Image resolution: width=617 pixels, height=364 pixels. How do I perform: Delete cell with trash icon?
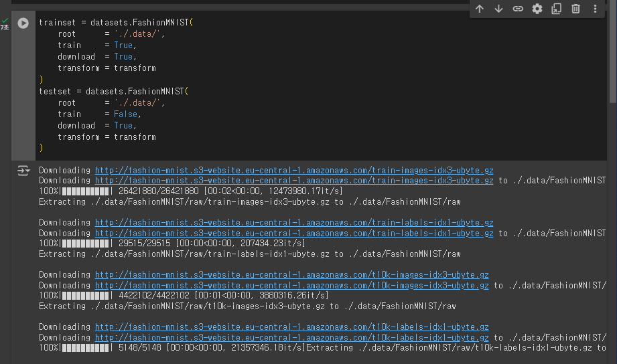tap(575, 9)
